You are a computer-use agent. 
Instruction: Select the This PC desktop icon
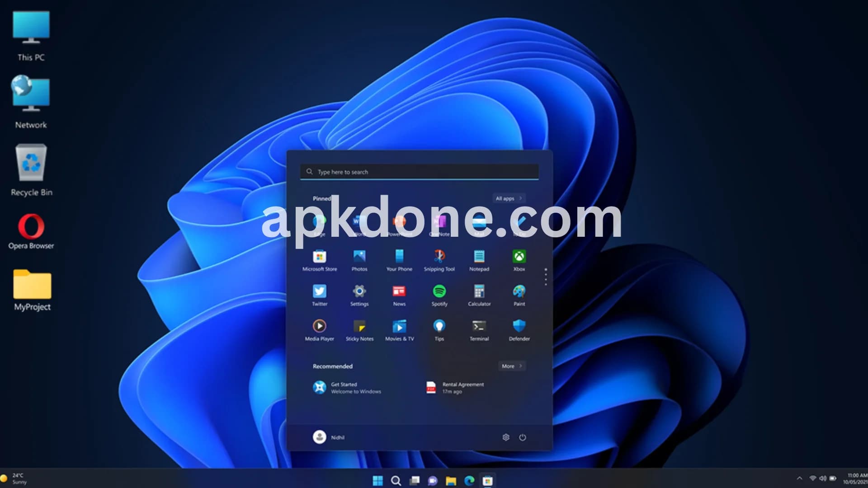31,36
